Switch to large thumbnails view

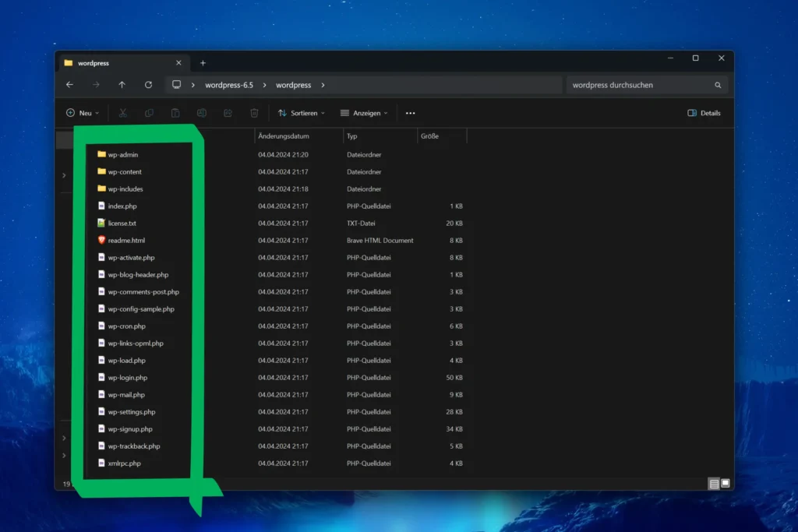[x=726, y=484]
